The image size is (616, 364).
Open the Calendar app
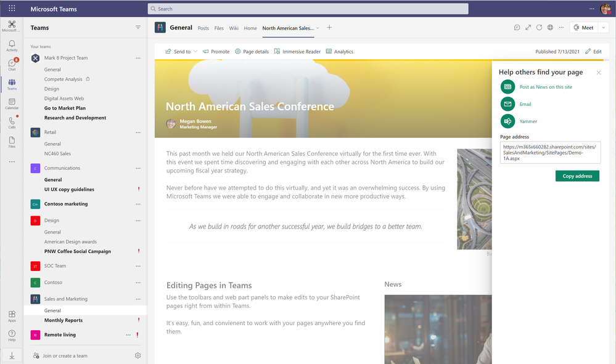pos(12,103)
